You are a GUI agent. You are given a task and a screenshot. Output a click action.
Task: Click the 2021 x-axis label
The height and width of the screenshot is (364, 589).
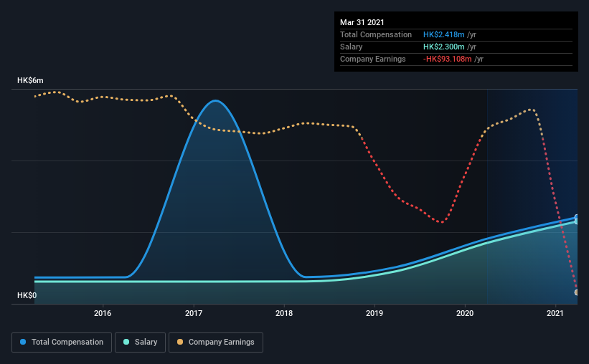(x=555, y=313)
